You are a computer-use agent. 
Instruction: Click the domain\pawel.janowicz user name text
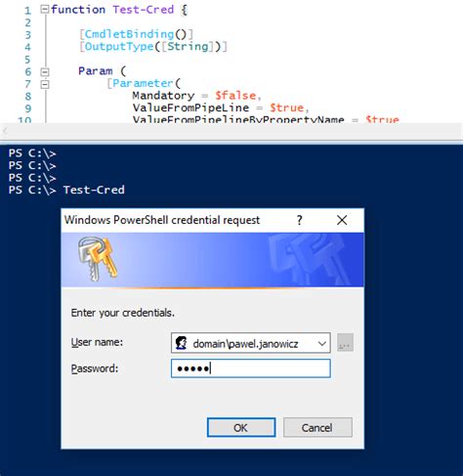tap(245, 344)
